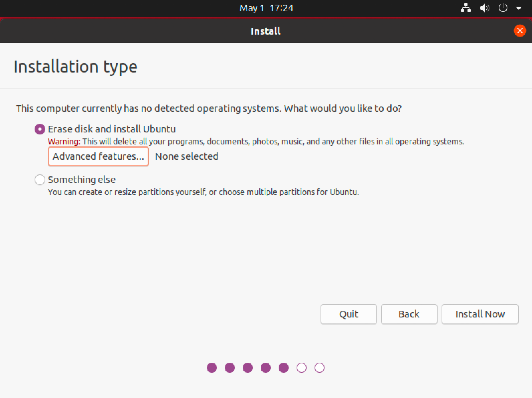Click Install Now to begin installation
Screen dimensions: 532x398
pyautogui.click(x=480, y=314)
